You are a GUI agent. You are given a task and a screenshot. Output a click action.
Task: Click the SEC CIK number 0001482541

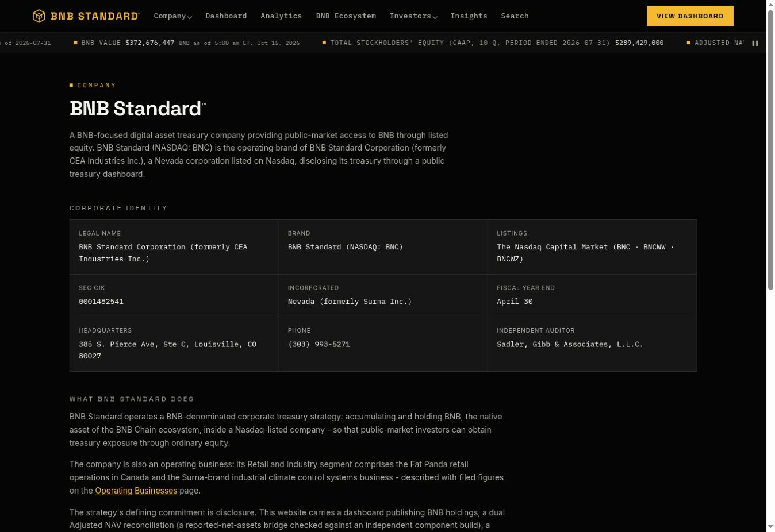tap(101, 302)
